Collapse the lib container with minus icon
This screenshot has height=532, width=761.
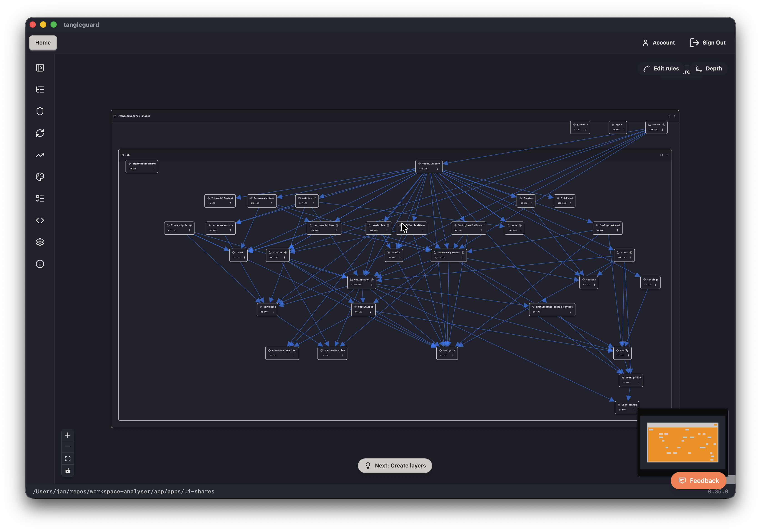[662, 155]
